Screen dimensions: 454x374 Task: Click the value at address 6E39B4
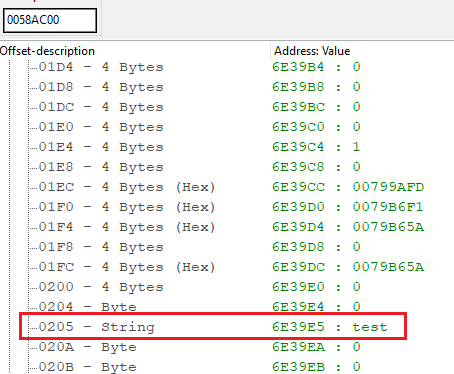point(356,67)
